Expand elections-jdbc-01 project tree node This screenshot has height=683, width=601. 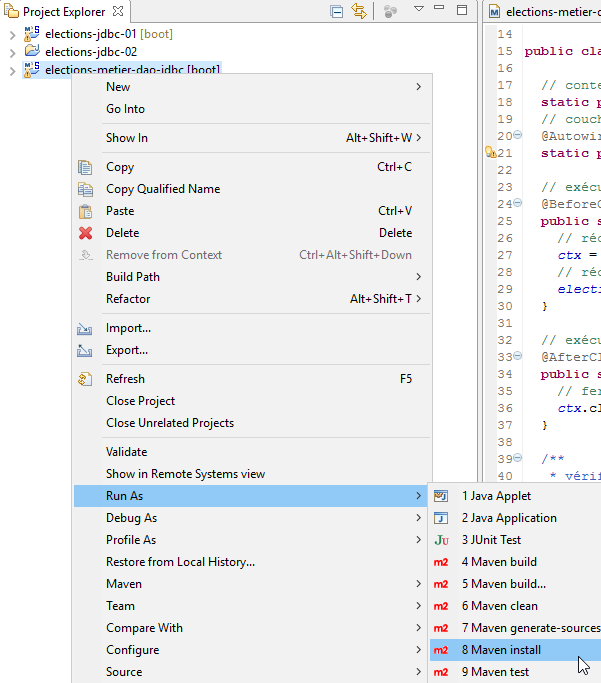click(x=11, y=34)
